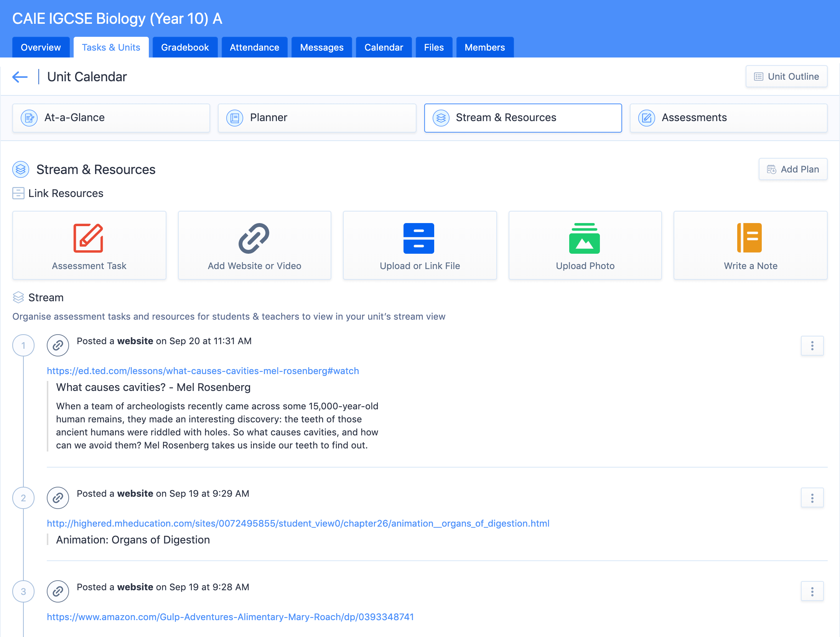
Task: Open the Gradebook tab
Action: pyautogui.click(x=185, y=47)
